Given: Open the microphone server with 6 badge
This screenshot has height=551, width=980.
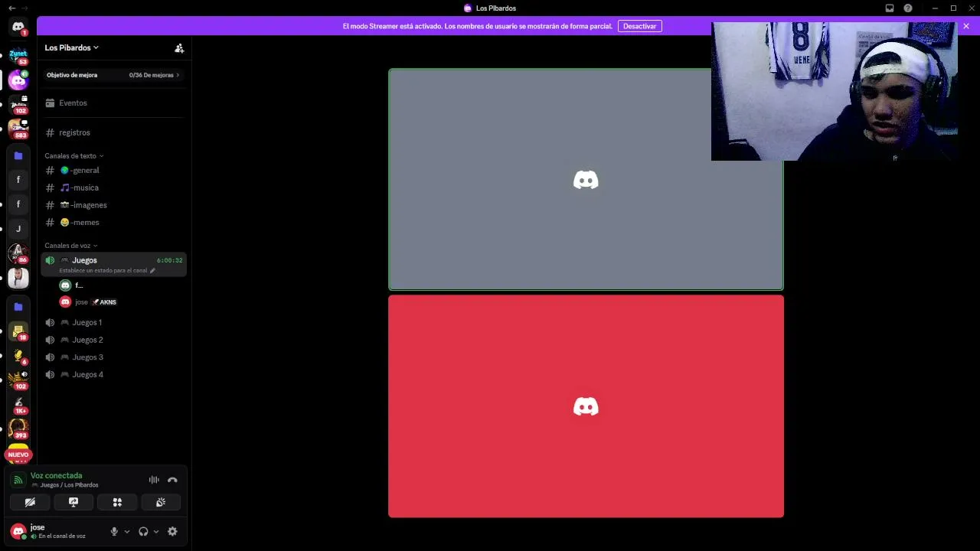Looking at the screenshot, I should pyautogui.click(x=18, y=356).
